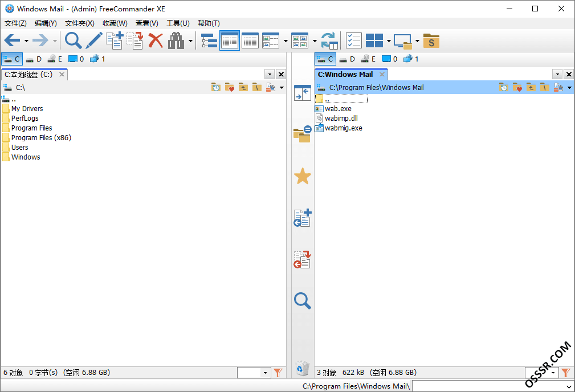Click the network drive 1 in right panel

[x=411, y=59]
